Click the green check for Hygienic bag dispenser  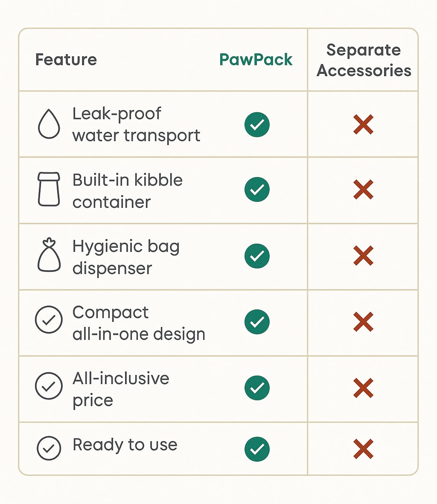coord(257,256)
